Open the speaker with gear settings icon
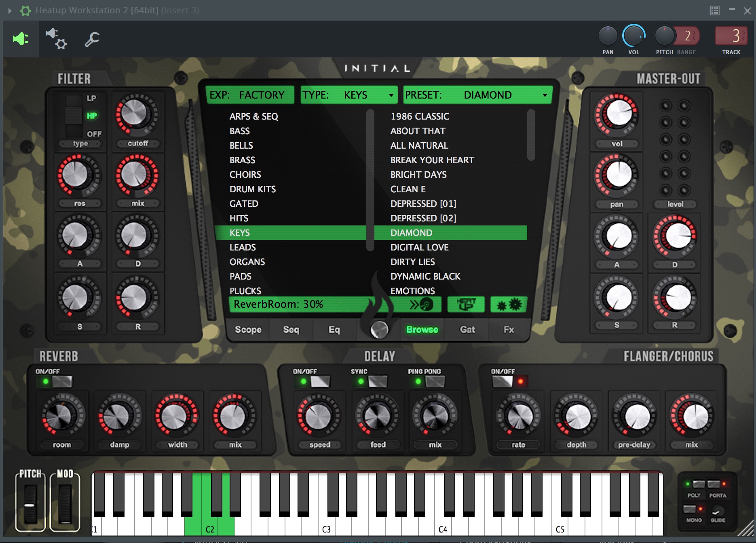This screenshot has width=756, height=543. pos(56,39)
